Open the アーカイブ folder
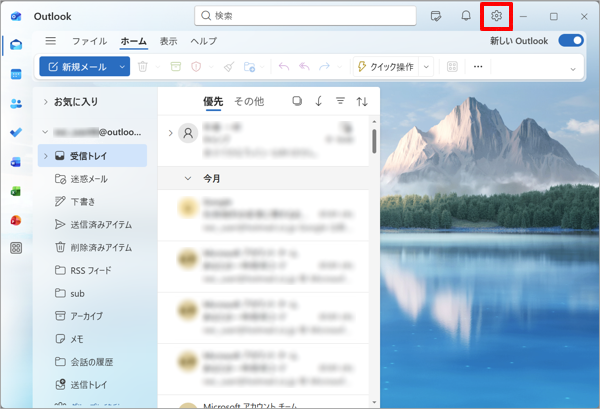 pyautogui.click(x=92, y=316)
